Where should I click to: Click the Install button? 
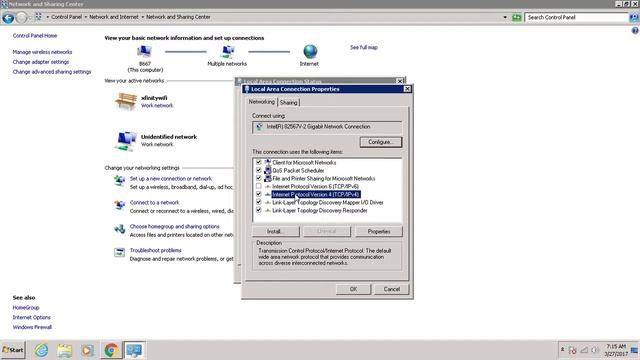pos(276,231)
